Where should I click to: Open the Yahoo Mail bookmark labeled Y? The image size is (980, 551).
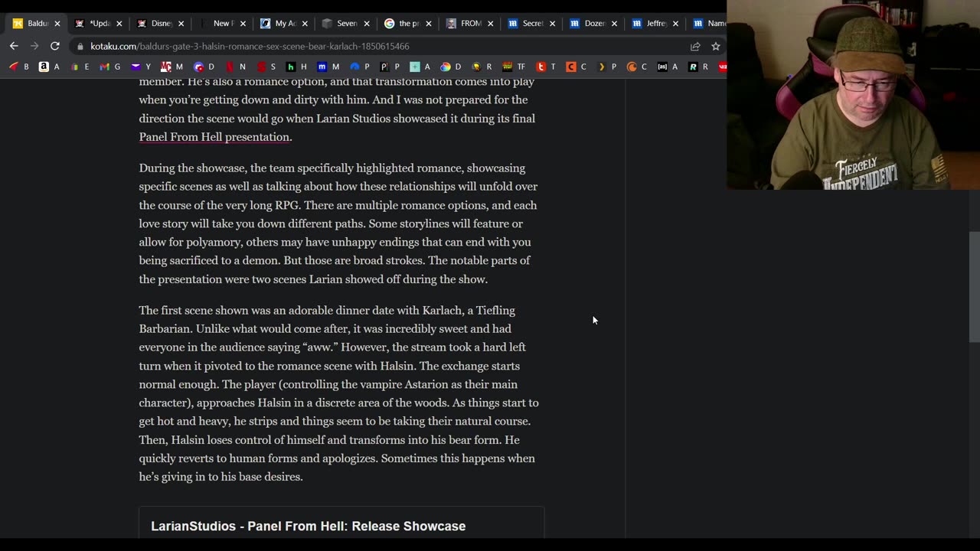point(142,67)
